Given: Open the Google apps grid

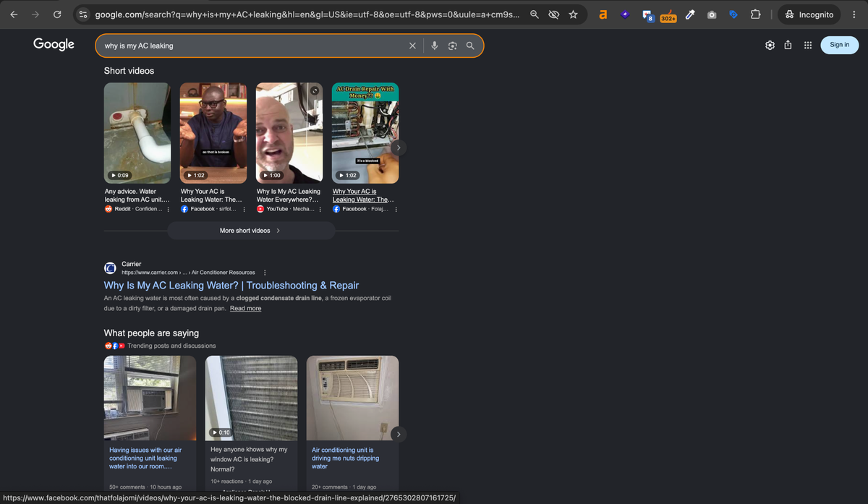Looking at the screenshot, I should click(807, 46).
